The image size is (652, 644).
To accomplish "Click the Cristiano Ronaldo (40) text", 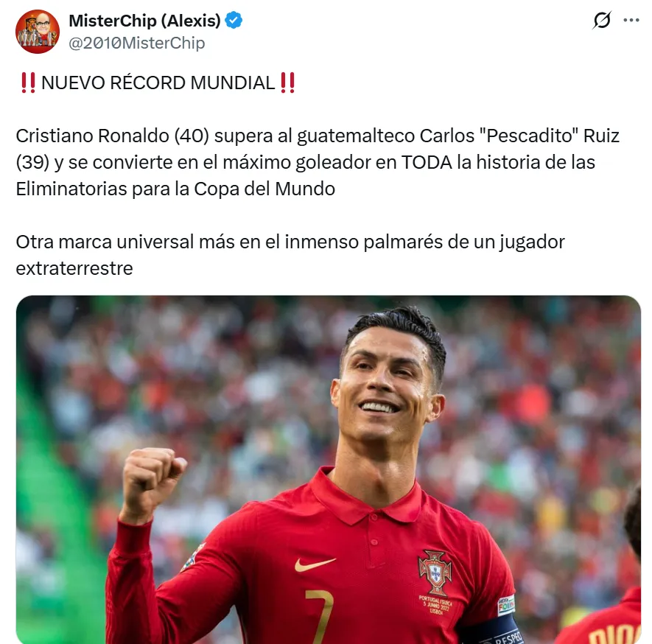I will pyautogui.click(x=112, y=136).
